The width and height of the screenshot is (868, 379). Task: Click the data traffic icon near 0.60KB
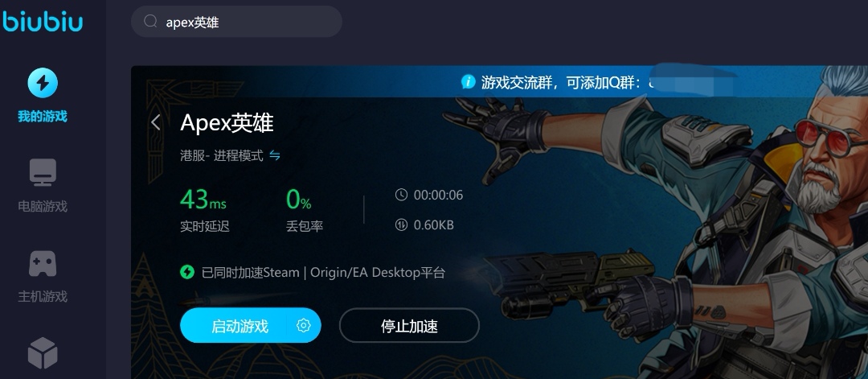pos(401,225)
